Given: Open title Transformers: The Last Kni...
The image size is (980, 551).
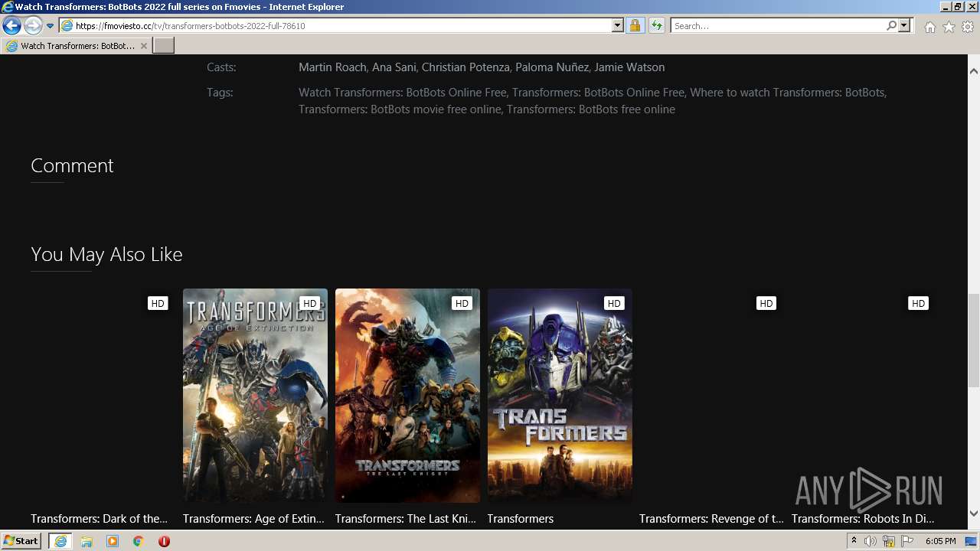Looking at the screenshot, I should [406, 519].
